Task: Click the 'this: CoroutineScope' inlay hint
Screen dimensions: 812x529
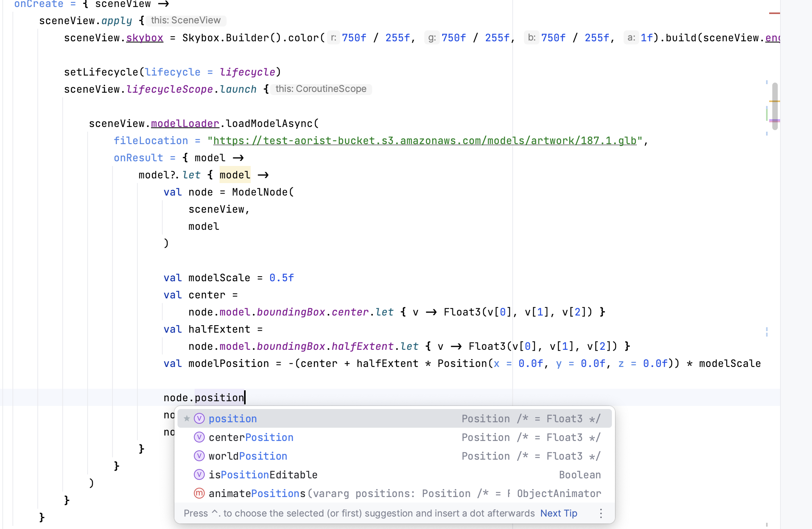Action: point(321,89)
